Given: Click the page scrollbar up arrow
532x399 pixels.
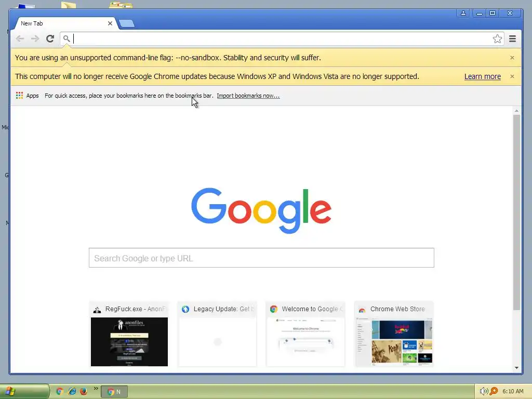Looking at the screenshot, I should (516, 111).
